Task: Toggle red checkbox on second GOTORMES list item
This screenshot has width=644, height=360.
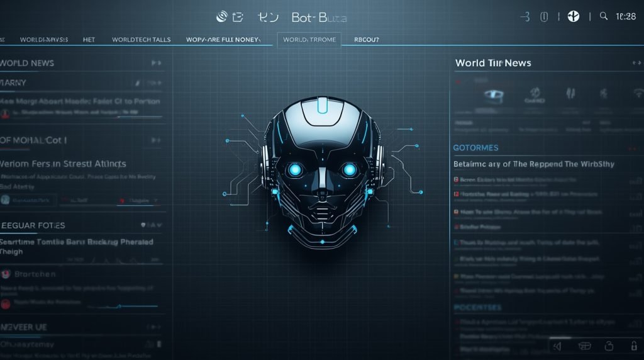Action: click(456, 194)
